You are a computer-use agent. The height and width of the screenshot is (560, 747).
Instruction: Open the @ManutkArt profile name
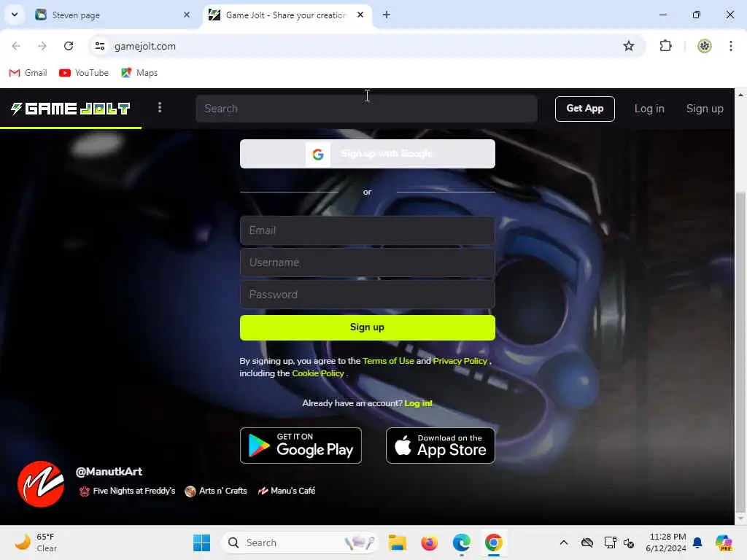pyautogui.click(x=109, y=472)
